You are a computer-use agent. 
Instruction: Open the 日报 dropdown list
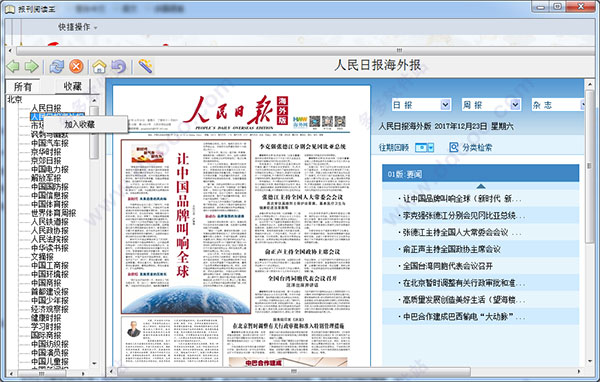[x=445, y=104]
